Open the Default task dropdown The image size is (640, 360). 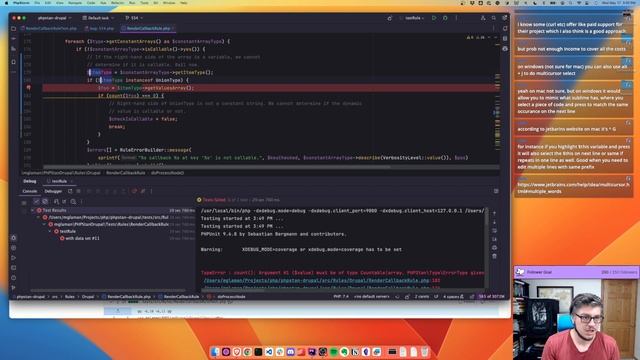[98, 18]
